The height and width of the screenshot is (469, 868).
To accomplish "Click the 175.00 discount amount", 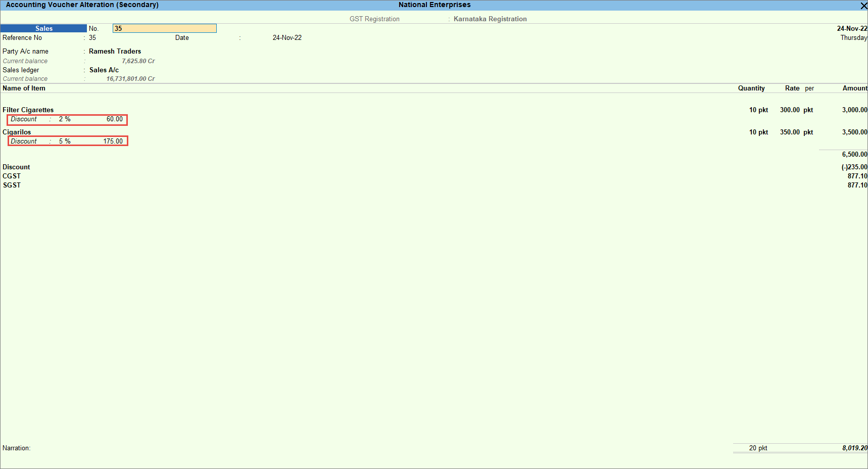I will (x=113, y=142).
